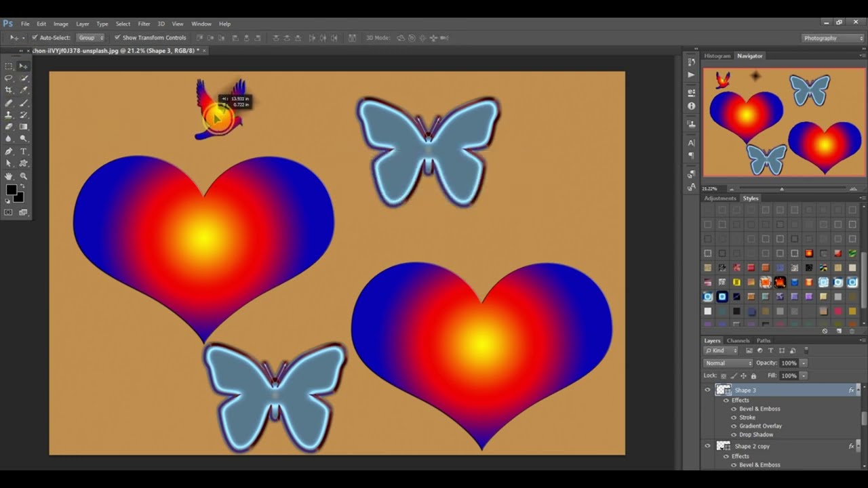Activate the Gradient tool
Viewport: 868px width, 488px height.
23,127
